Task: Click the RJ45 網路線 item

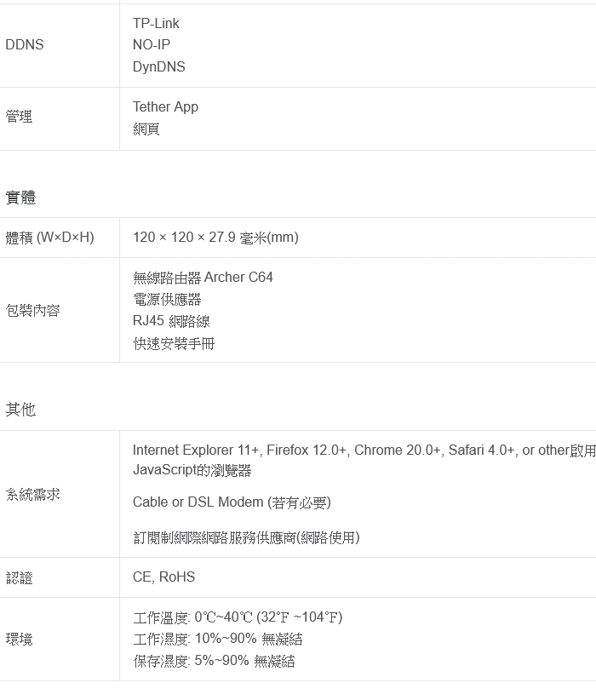Action: tap(171, 321)
